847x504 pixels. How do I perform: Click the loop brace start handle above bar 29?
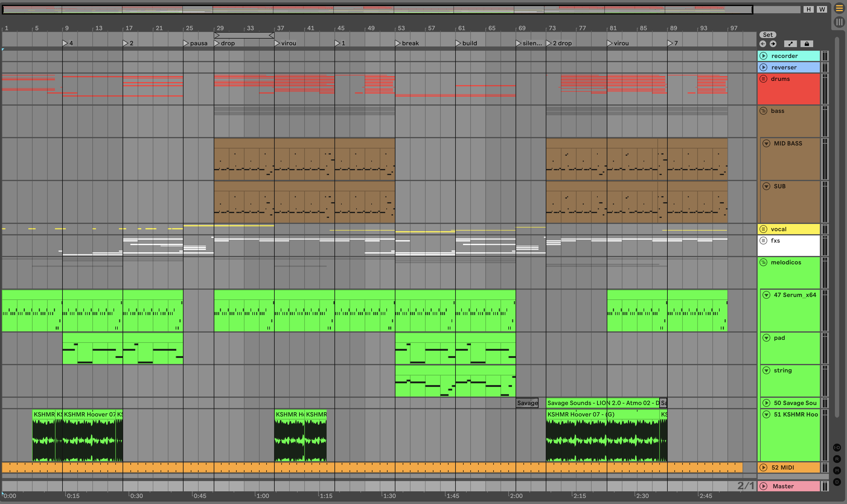tap(217, 35)
